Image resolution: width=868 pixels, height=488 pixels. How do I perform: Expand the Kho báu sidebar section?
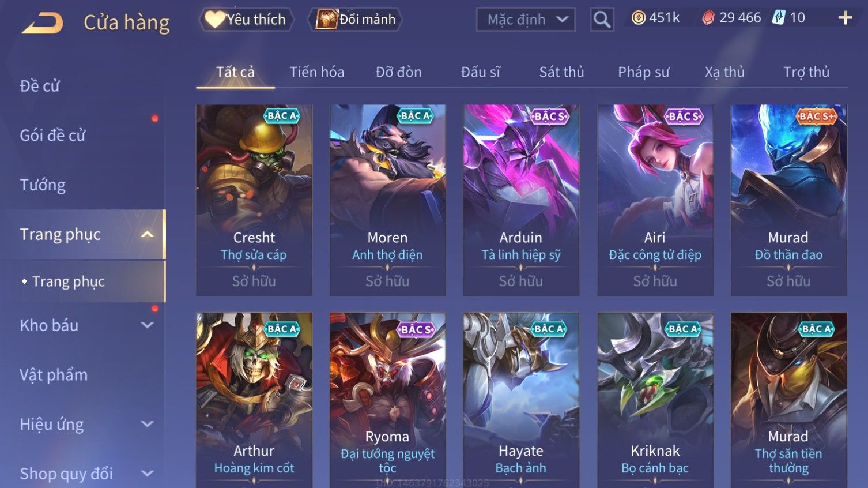point(148,325)
